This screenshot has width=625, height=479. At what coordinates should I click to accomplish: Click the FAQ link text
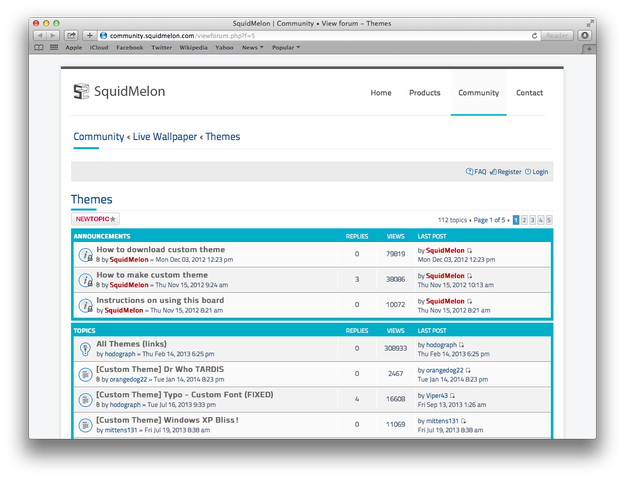[x=480, y=172]
